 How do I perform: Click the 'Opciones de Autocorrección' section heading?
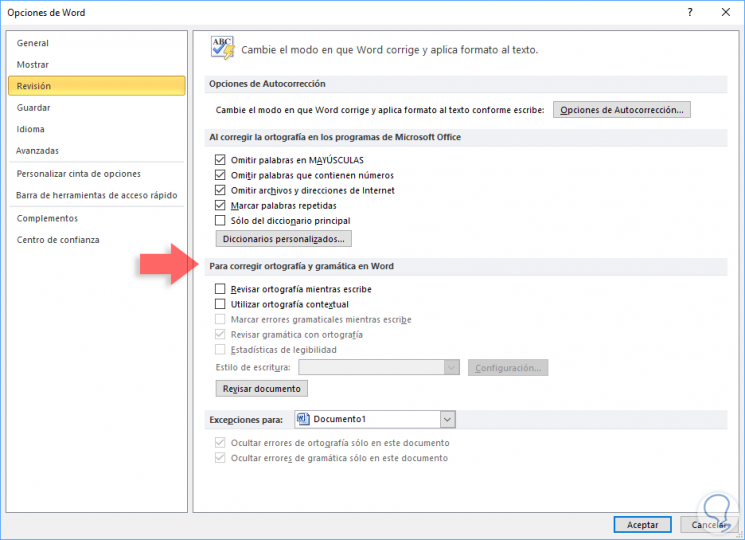click(267, 84)
